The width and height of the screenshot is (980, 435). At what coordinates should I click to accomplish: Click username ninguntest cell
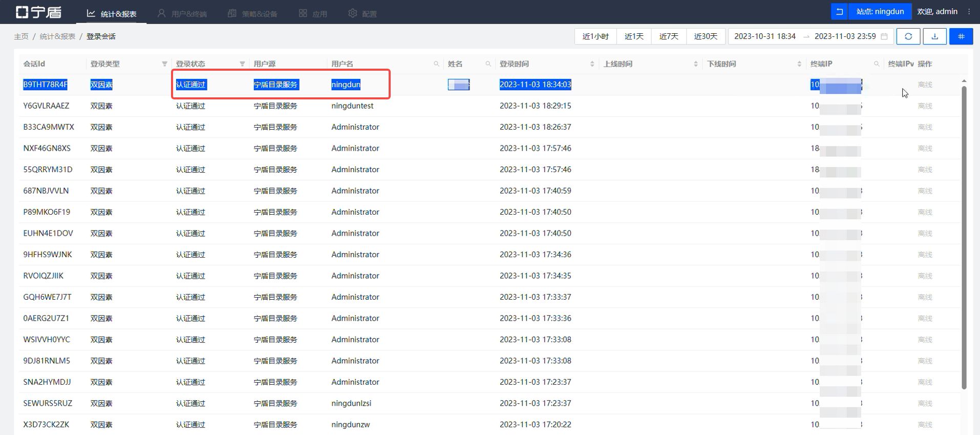pyautogui.click(x=352, y=106)
